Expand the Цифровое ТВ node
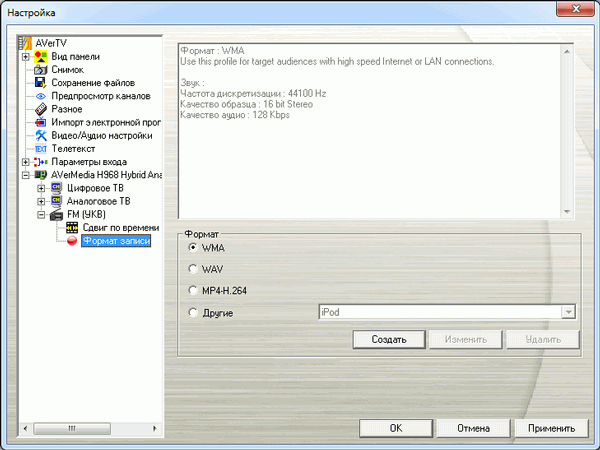The height and width of the screenshot is (450, 600). pos(41,188)
